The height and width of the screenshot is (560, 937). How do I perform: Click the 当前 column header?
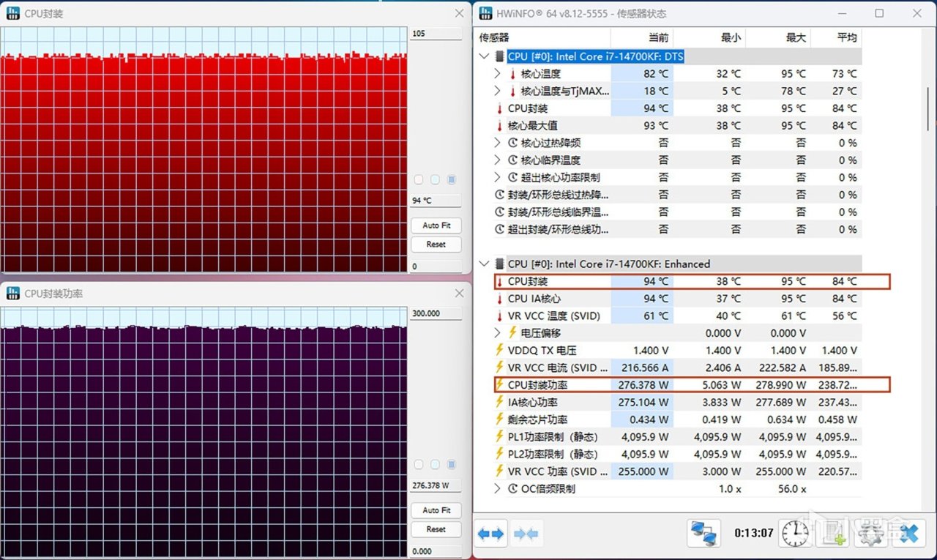point(659,37)
